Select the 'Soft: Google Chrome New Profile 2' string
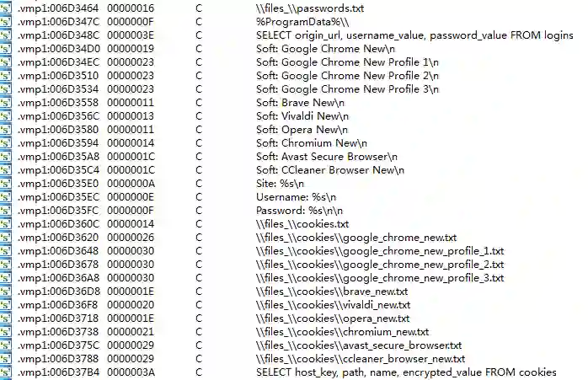Image resolution: width=588 pixels, height=380 pixels. pos(347,76)
